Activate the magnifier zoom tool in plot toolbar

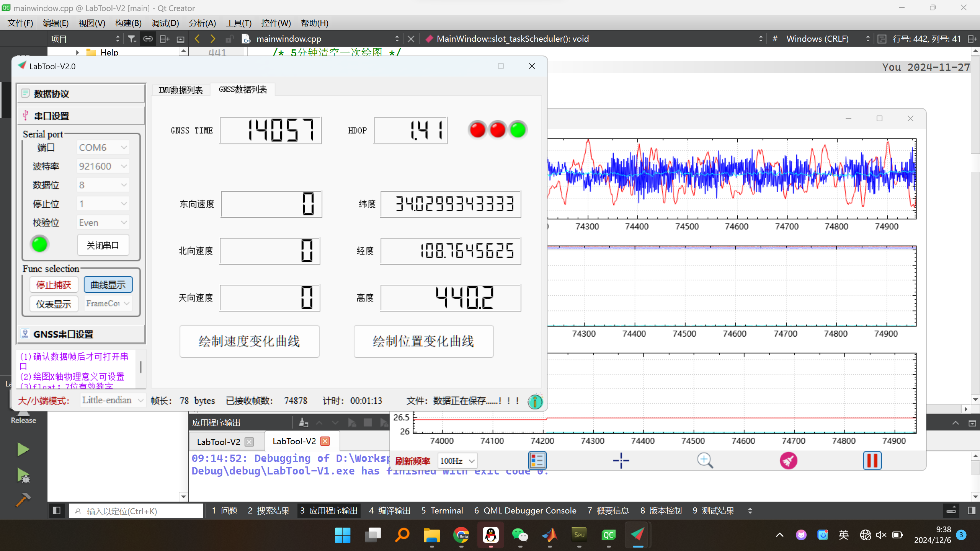coord(705,460)
